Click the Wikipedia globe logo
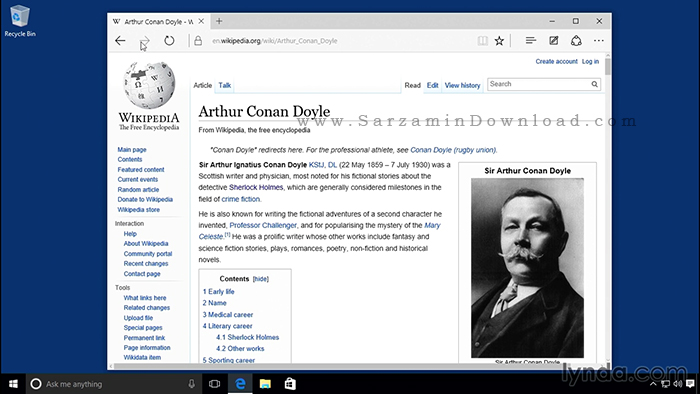The image size is (700, 394). [149, 85]
